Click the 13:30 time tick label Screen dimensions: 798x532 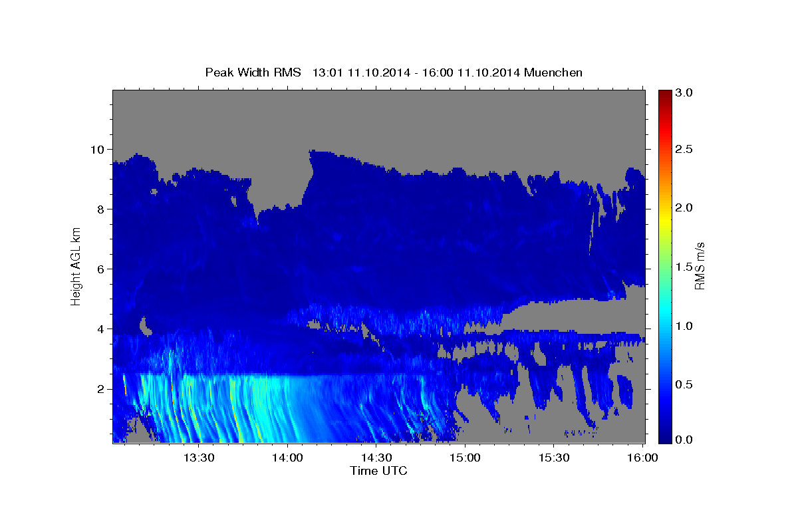tap(199, 458)
